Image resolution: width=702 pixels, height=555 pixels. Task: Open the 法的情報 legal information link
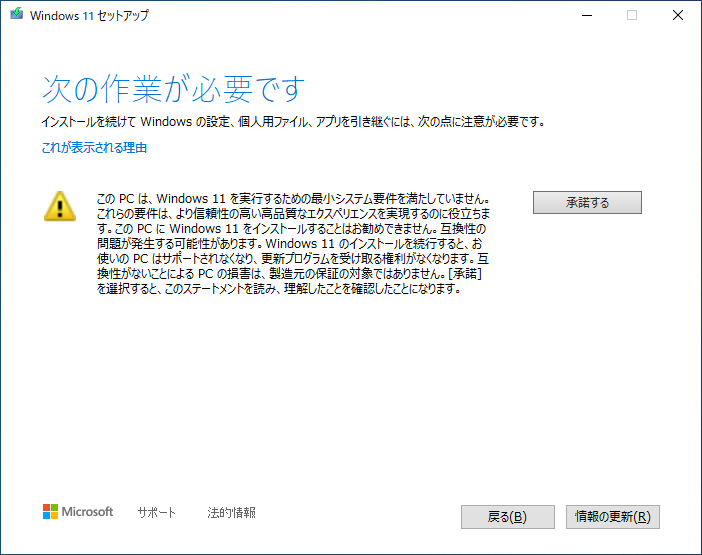click(x=231, y=512)
